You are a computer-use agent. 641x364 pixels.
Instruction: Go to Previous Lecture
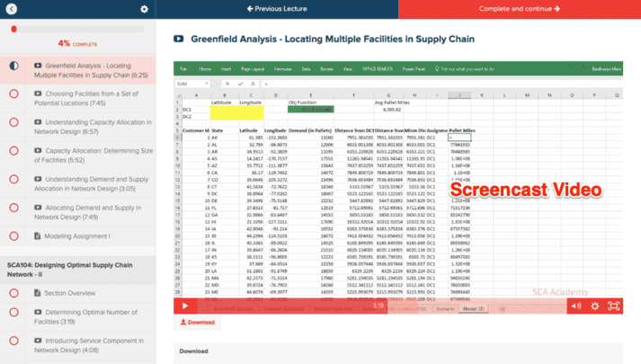pos(277,9)
